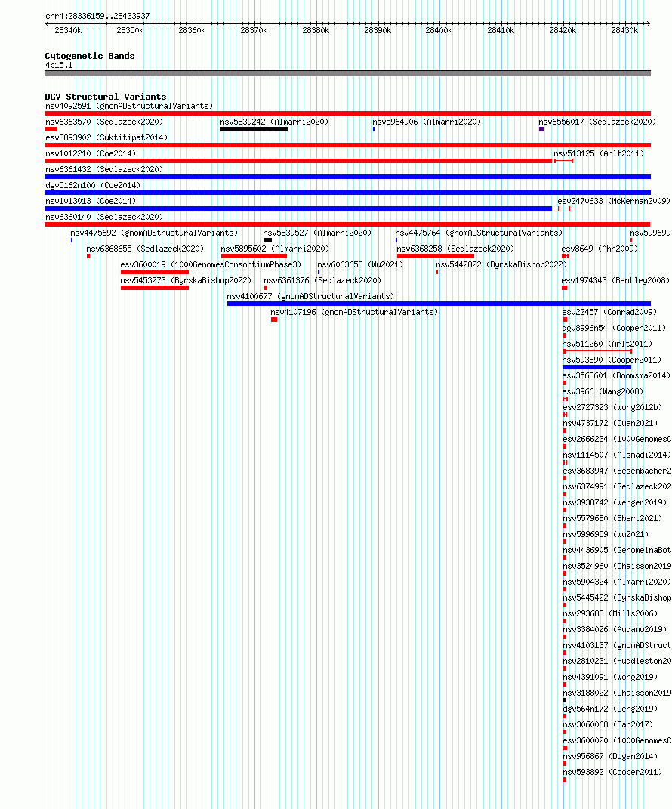Click the 28350k ruler position

[x=130, y=30]
